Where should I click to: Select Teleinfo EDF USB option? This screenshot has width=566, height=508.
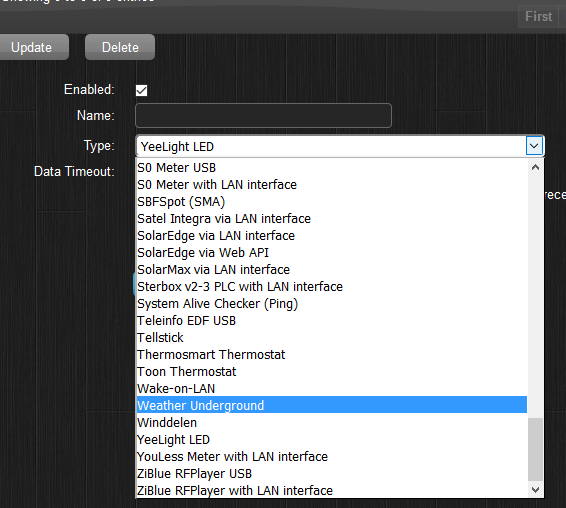click(x=331, y=321)
